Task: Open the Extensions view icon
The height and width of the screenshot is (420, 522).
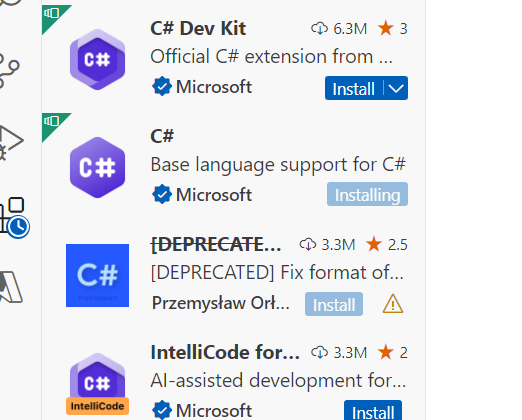Action: click(13, 217)
